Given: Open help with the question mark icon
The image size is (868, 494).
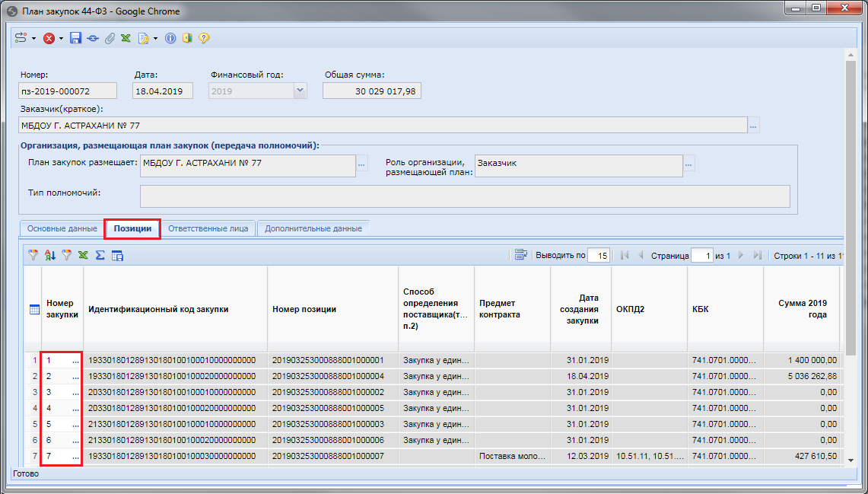Looking at the screenshot, I should pos(204,38).
